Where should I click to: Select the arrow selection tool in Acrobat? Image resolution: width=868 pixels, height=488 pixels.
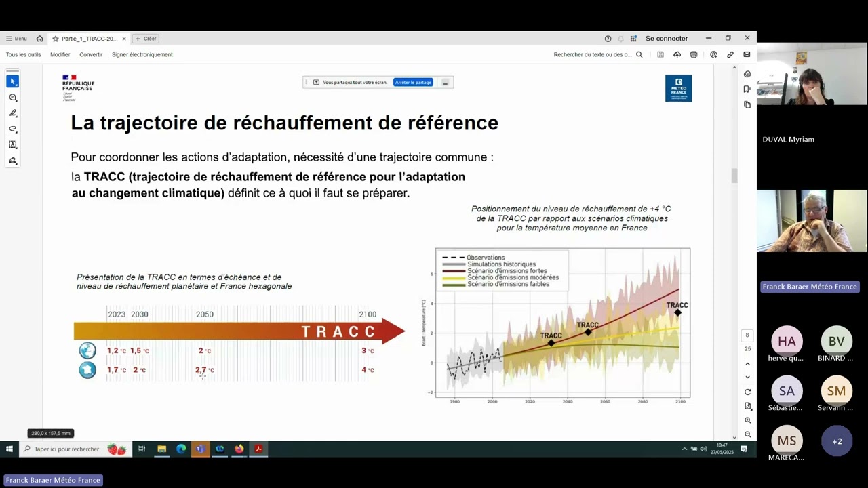click(12, 81)
